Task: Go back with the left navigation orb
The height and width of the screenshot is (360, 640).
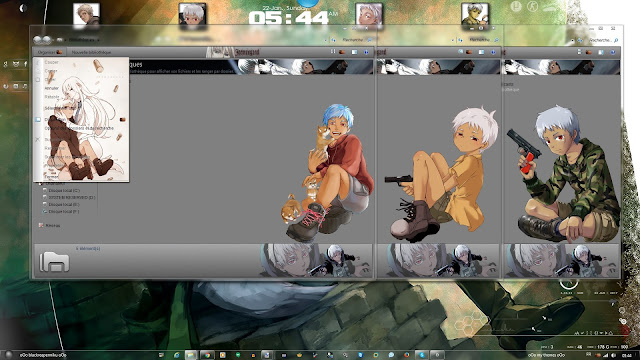Action: [x=38, y=40]
